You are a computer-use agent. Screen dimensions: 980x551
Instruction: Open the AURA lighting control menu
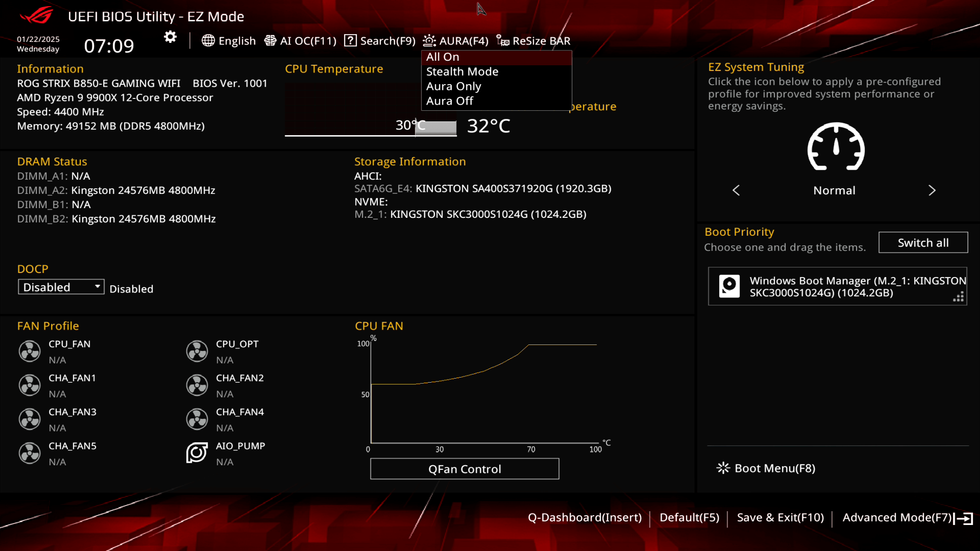pyautogui.click(x=458, y=40)
